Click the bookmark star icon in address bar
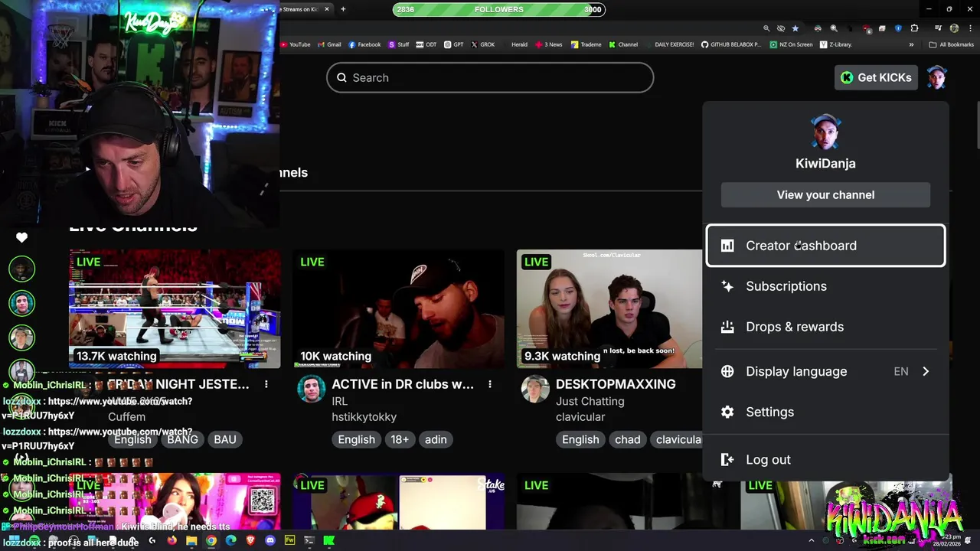The image size is (980, 551). point(795,28)
